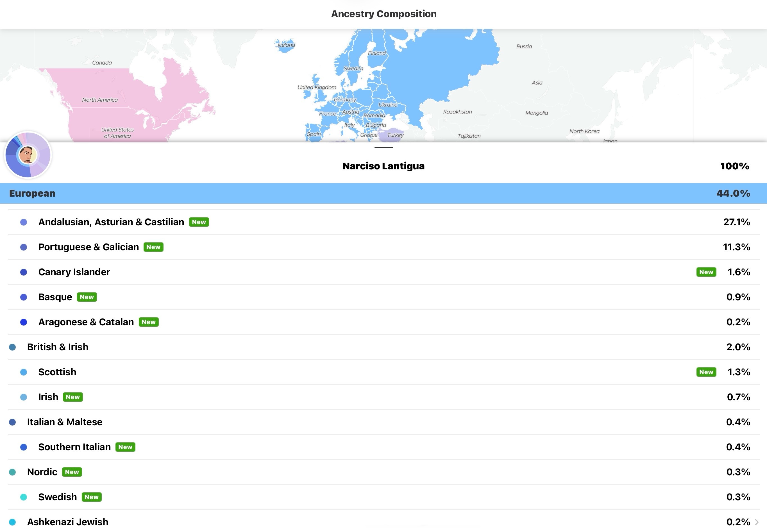Select the Aragonese & Catalan row
The width and height of the screenshot is (767, 532).
tap(86, 322)
